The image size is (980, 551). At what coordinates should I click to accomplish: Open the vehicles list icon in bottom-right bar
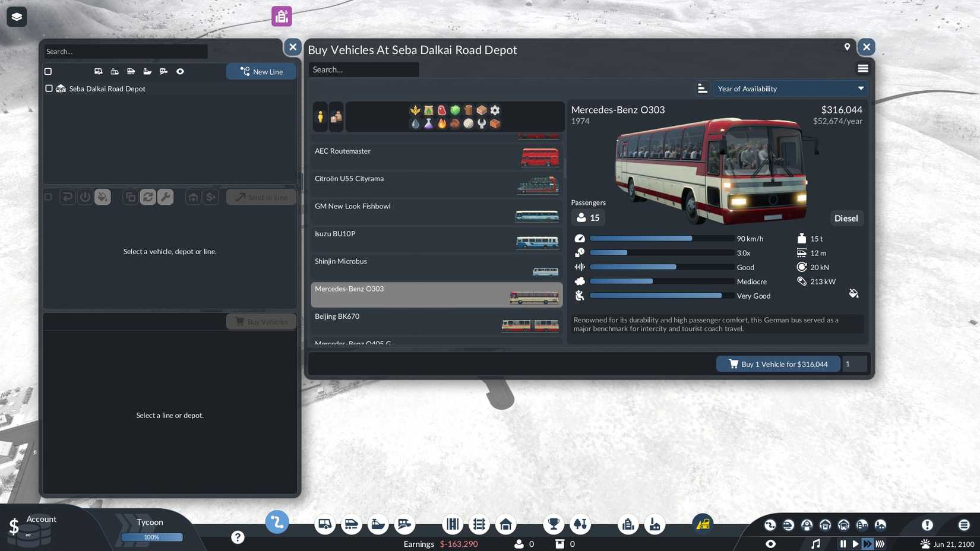pos(788,525)
